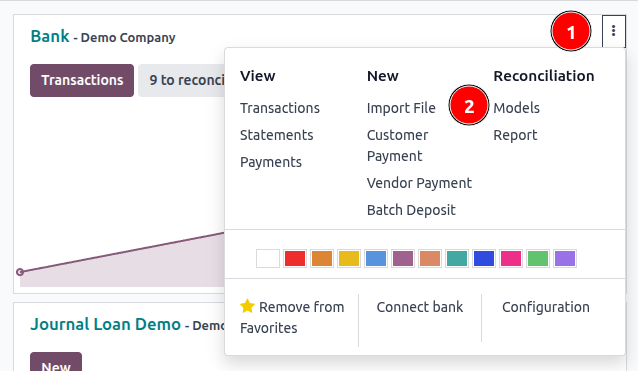Open the Journal Loan Demo title
The image size is (638, 371).
pyautogui.click(x=105, y=324)
